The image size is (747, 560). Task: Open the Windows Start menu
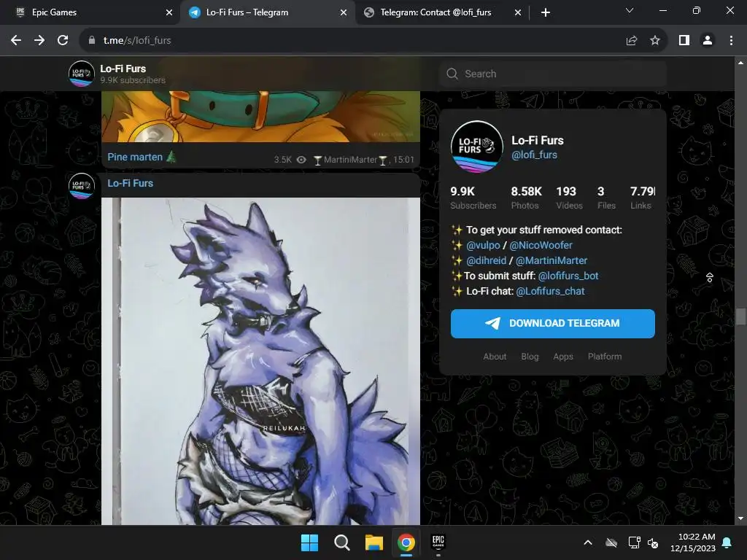coord(309,542)
